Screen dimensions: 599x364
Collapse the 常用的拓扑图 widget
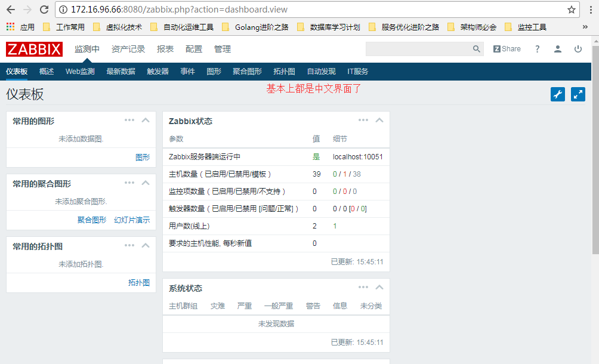coord(146,246)
